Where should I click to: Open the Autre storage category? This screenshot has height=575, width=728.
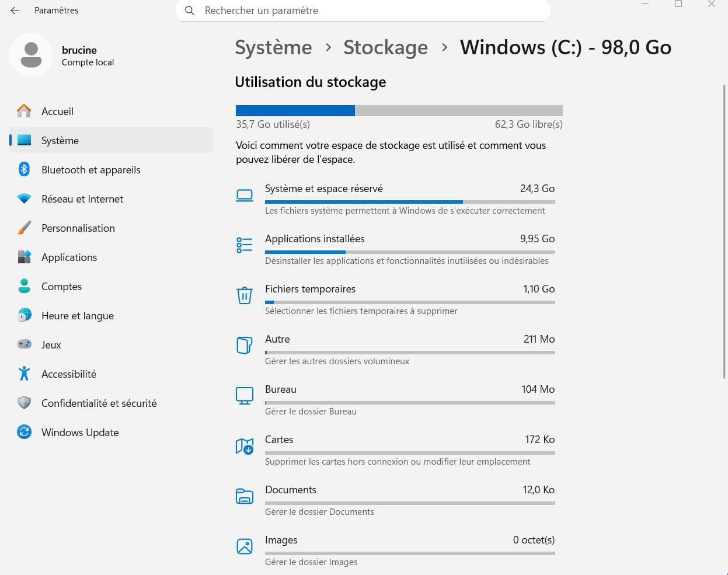pyautogui.click(x=395, y=350)
